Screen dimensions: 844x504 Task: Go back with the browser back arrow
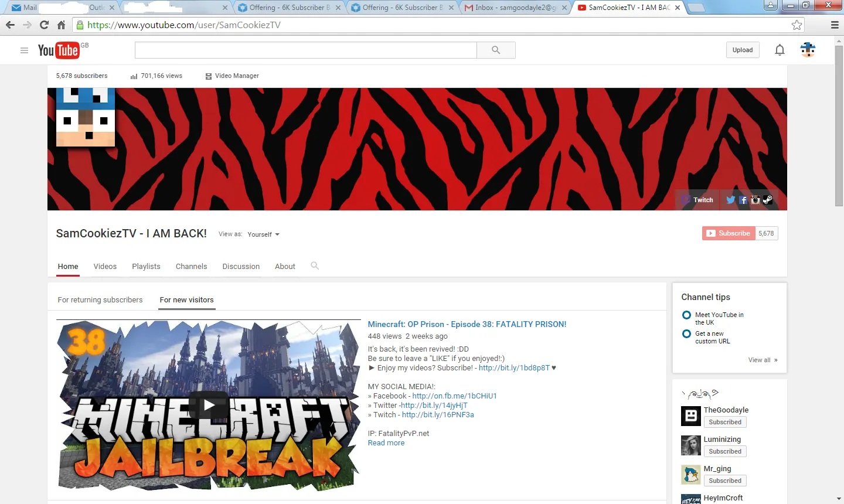tap(10, 25)
